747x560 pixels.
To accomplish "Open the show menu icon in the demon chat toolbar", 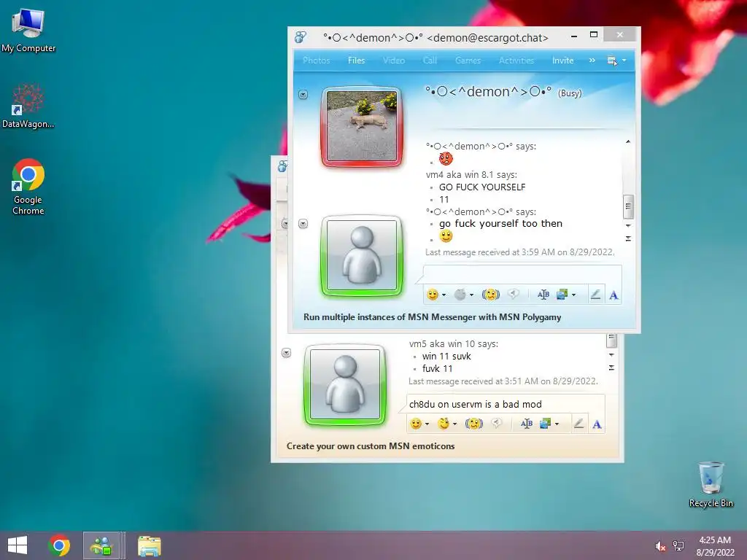I will point(612,61).
